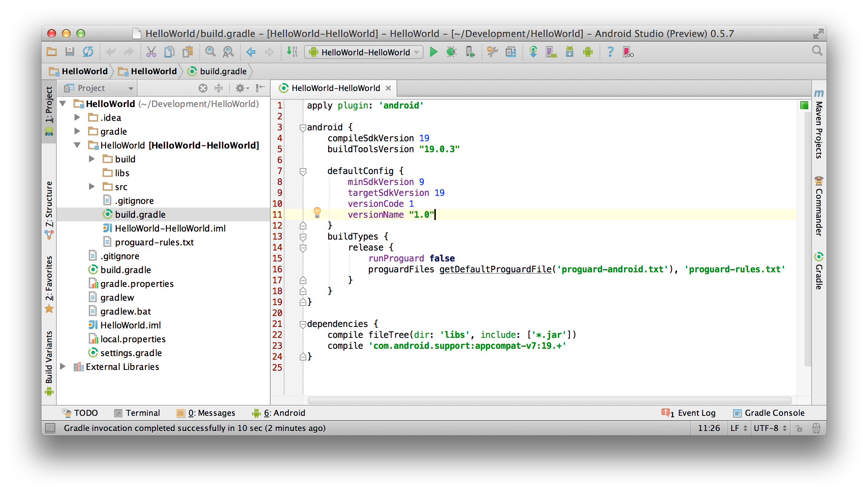Expand the src folder in tree

(92, 187)
